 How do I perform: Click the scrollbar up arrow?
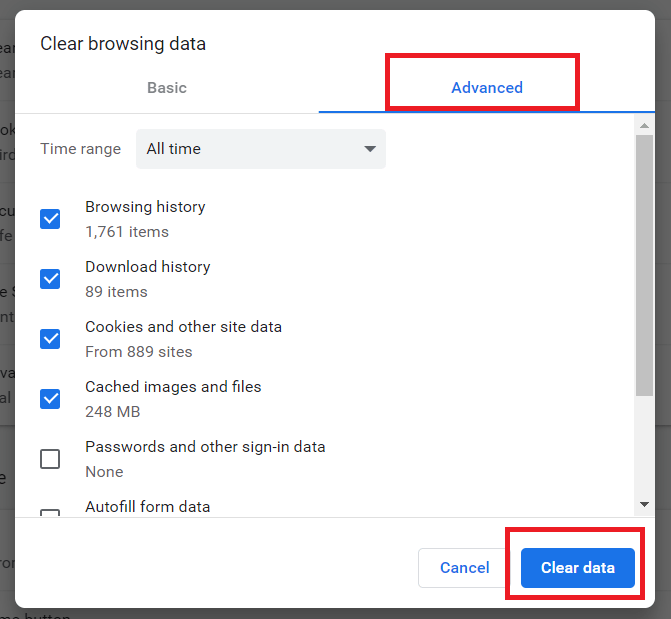coord(644,125)
